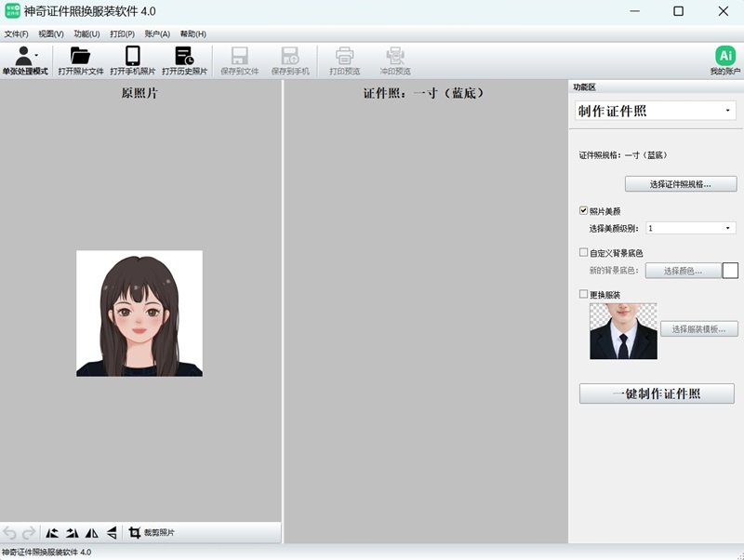Uncheck the 照片美颜 checkbox
Screen dimensions: 744x560
583,211
